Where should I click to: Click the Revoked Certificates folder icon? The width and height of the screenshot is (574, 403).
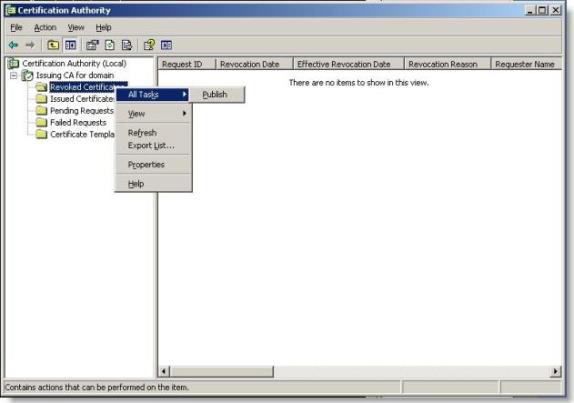point(41,87)
